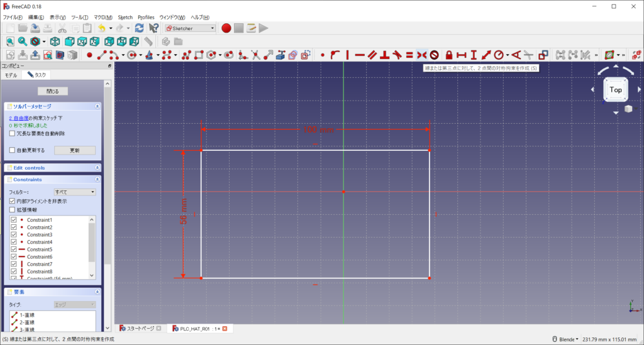The height and width of the screenshot is (345, 644).
Task: Open the Sketcher workbench dropdown
Action: (190, 28)
